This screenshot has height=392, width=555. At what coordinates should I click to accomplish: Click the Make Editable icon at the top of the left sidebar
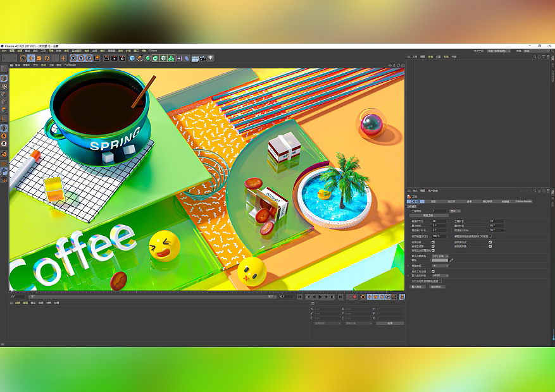point(4,68)
